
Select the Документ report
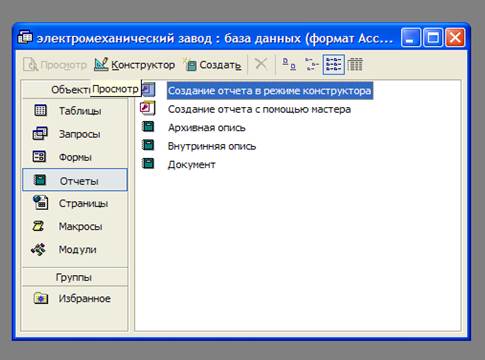(x=192, y=165)
